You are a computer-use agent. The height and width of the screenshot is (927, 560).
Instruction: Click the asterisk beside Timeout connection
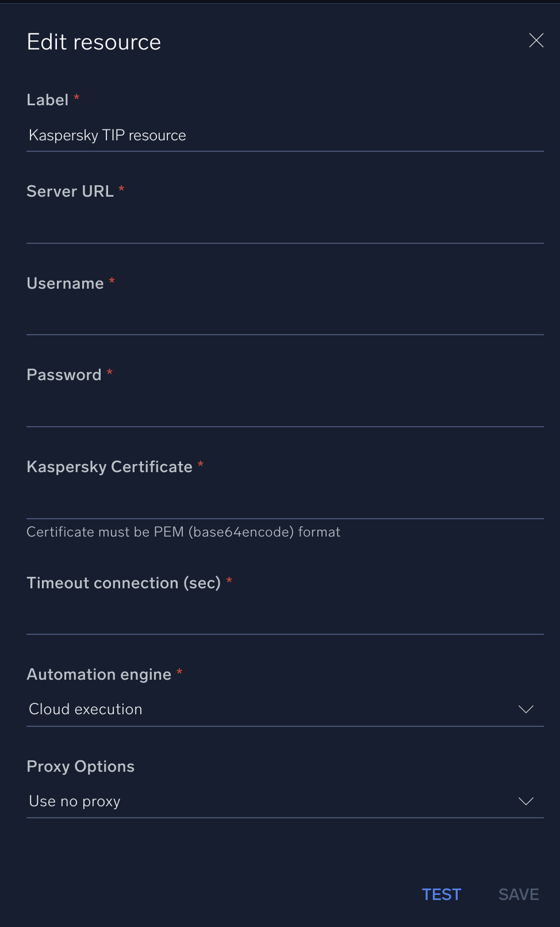tap(229, 580)
